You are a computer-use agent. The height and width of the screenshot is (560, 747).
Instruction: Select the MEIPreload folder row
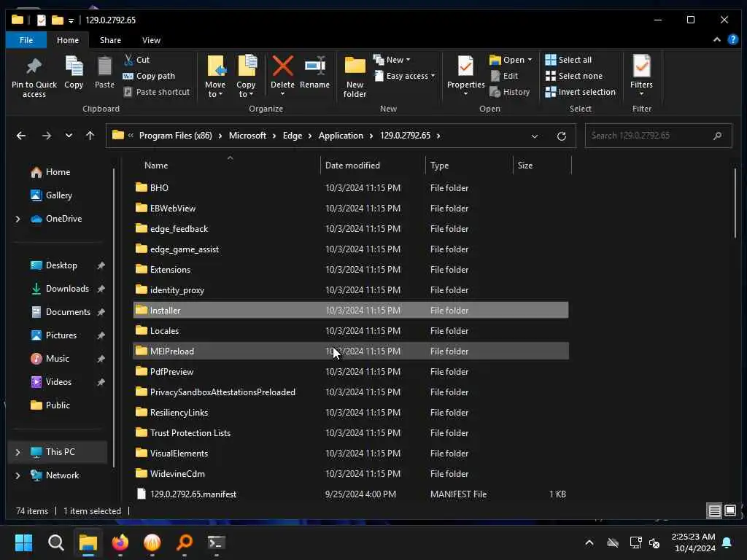click(x=351, y=351)
